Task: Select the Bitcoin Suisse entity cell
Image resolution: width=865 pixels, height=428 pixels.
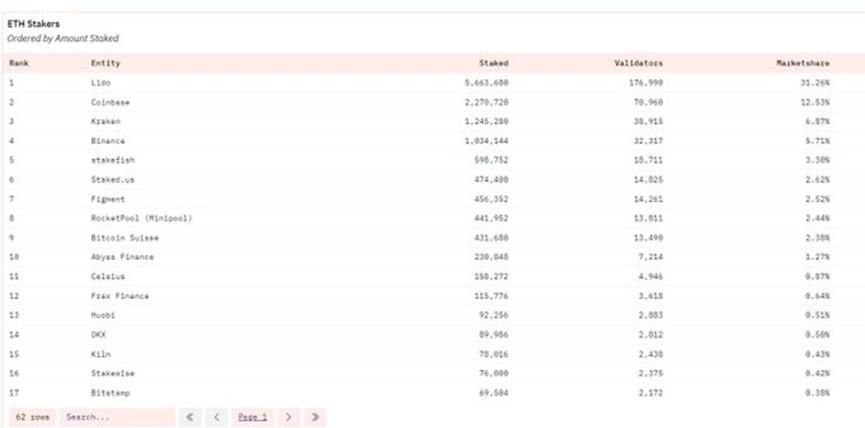Action: (x=125, y=238)
